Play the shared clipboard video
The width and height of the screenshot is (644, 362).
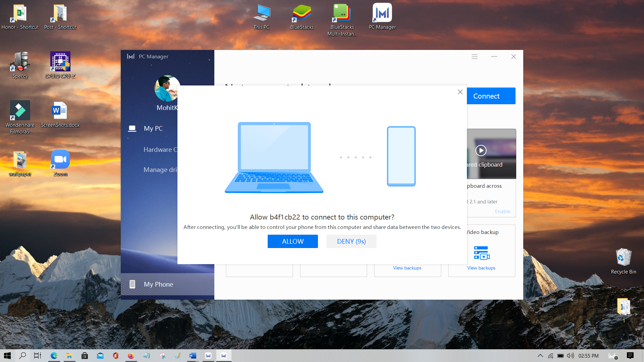coord(481,150)
